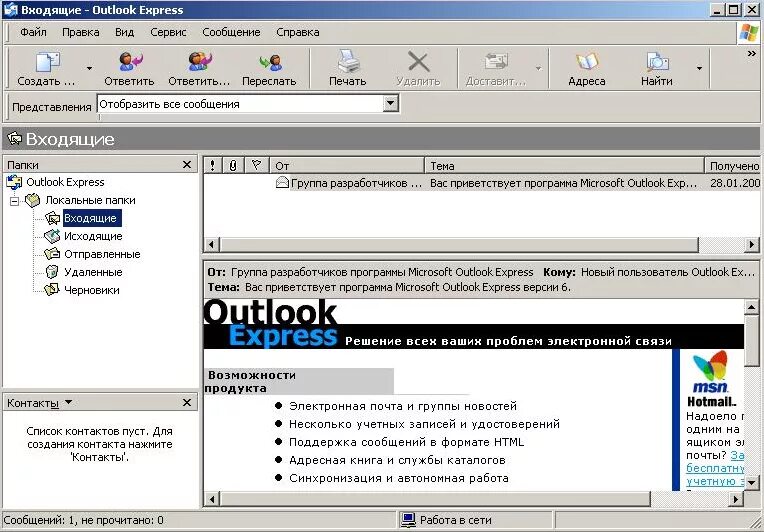This screenshot has width=764, height=532.
Task: Click the Создать (create message) toolbar icon
Action: [x=47, y=62]
